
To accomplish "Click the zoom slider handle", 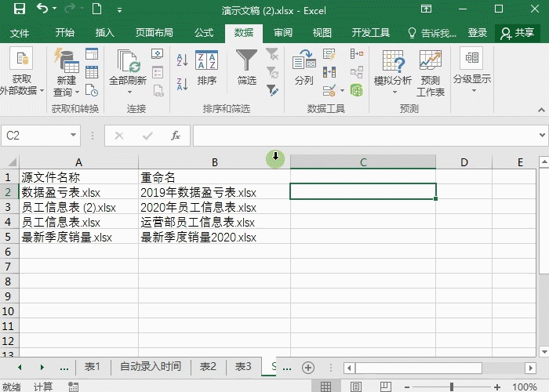I will (452, 387).
